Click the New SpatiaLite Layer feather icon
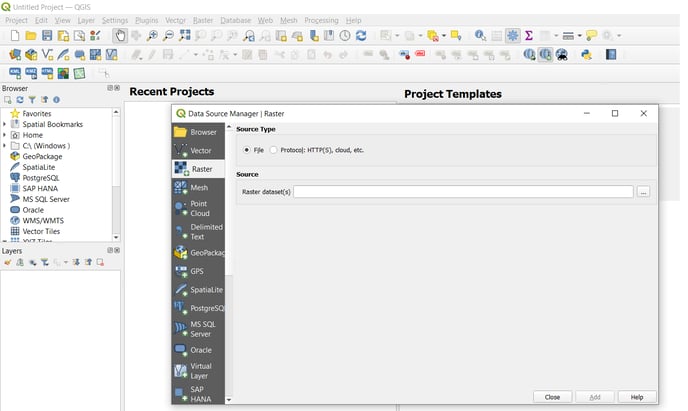688x411 pixels. [63, 54]
